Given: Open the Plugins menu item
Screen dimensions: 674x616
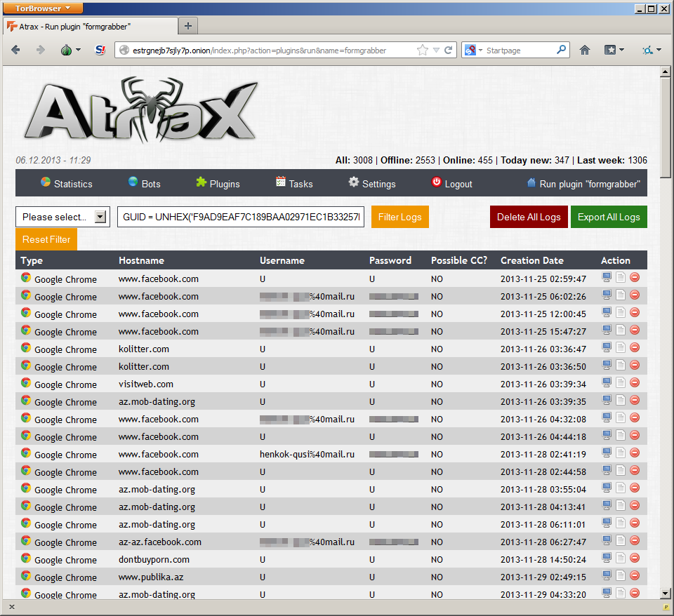Looking at the screenshot, I should coord(218,183).
